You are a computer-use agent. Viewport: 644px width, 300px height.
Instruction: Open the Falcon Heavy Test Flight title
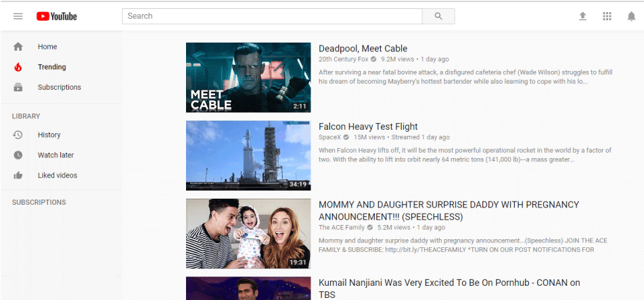(x=368, y=126)
